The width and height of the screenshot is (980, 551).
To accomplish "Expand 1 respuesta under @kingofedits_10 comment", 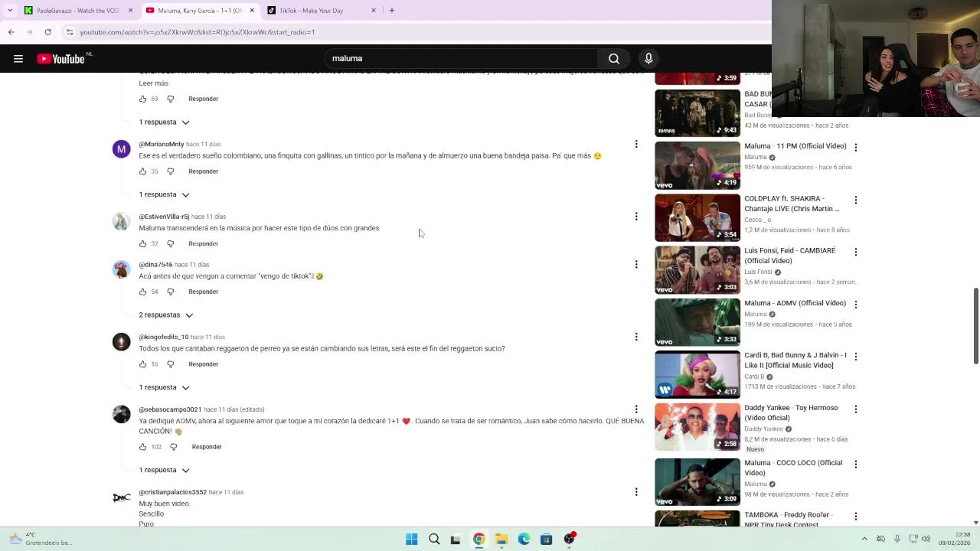I will pyautogui.click(x=164, y=387).
